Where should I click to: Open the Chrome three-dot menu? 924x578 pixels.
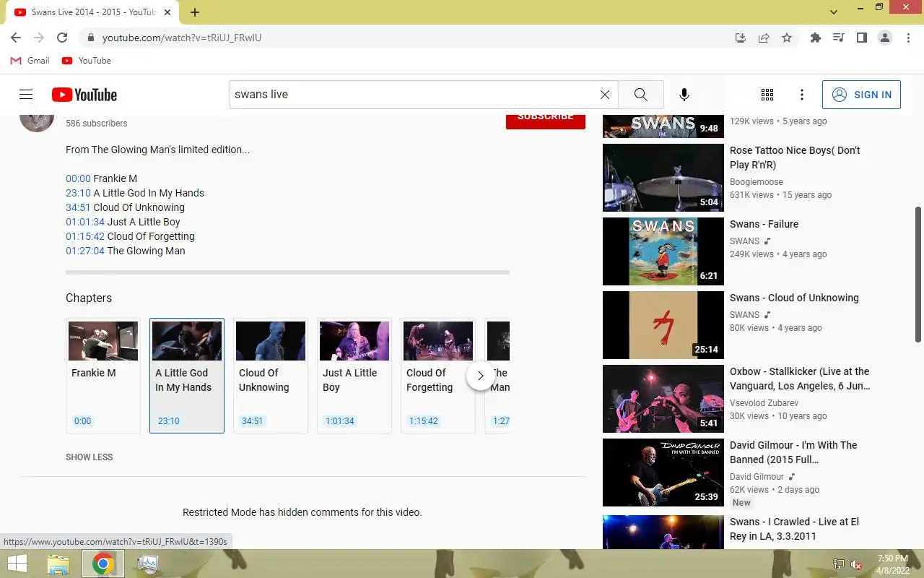[908, 38]
